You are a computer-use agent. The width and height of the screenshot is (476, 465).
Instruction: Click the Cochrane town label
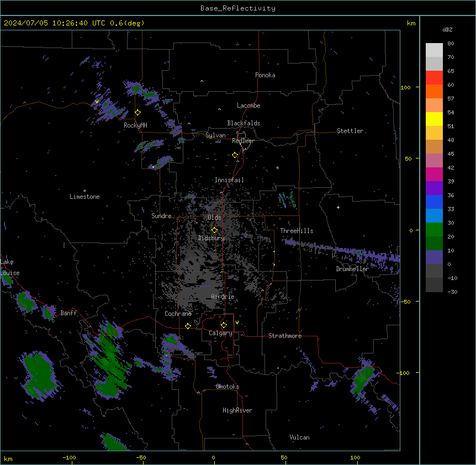click(178, 314)
